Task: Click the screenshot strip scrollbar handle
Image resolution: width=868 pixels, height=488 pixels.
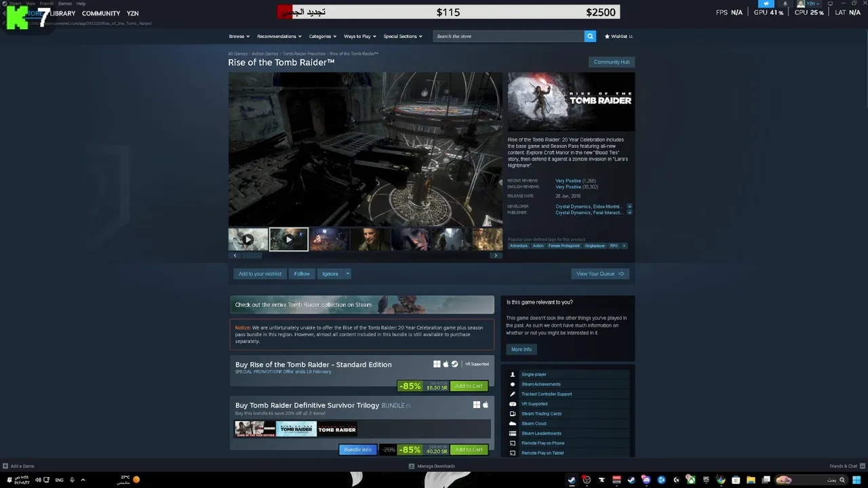Action: click(252, 256)
